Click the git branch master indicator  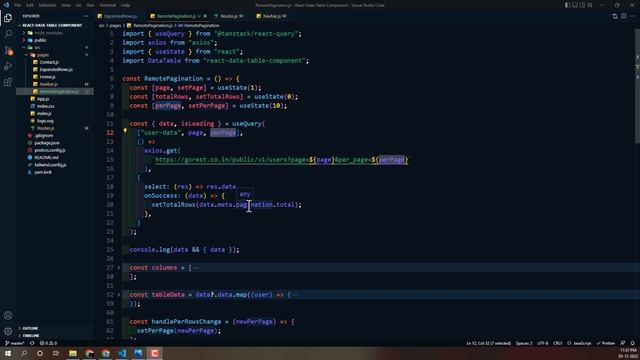tap(15, 343)
